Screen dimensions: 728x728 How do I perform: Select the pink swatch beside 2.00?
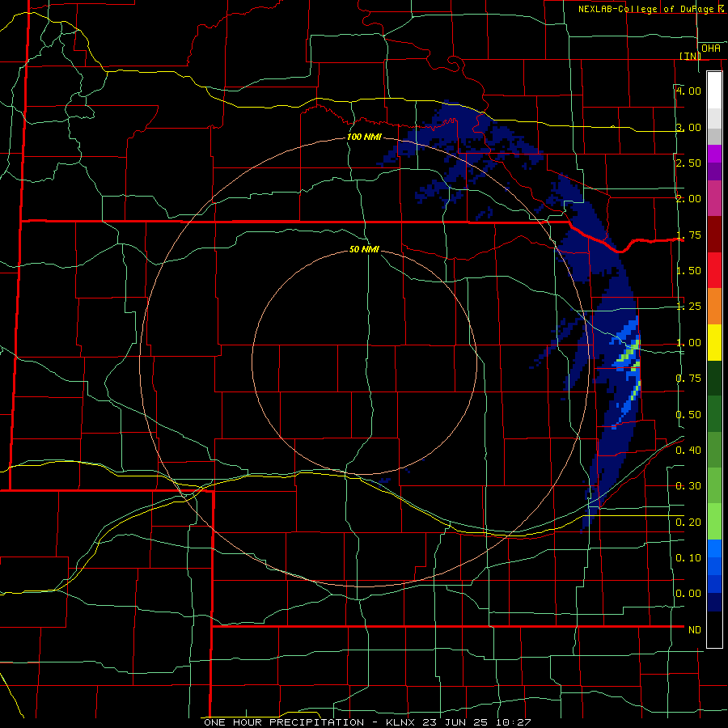(714, 199)
